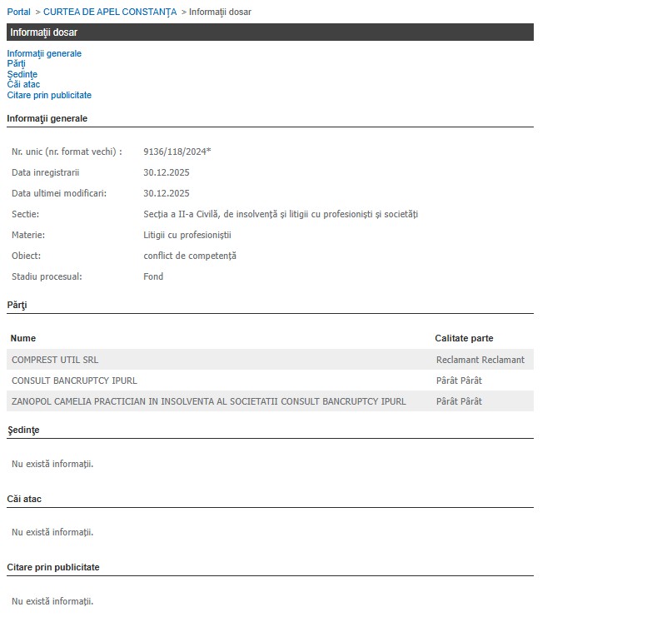Click the Nume column header
The image size is (672, 617).
tap(23, 338)
